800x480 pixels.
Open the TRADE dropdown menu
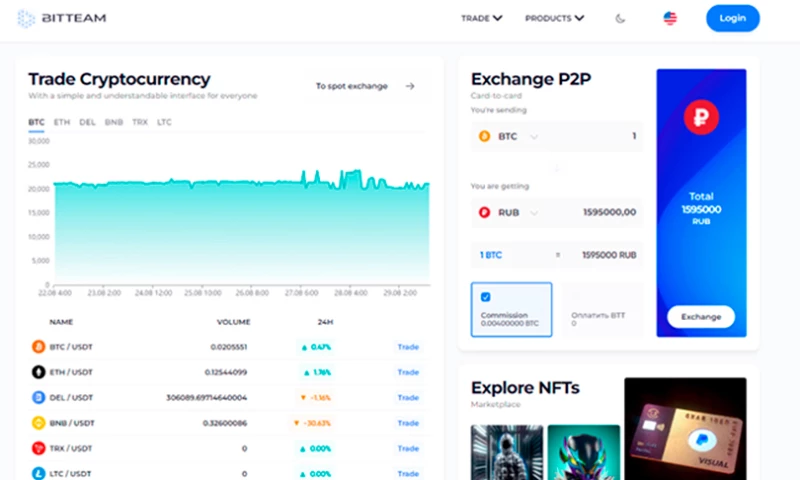(x=481, y=18)
